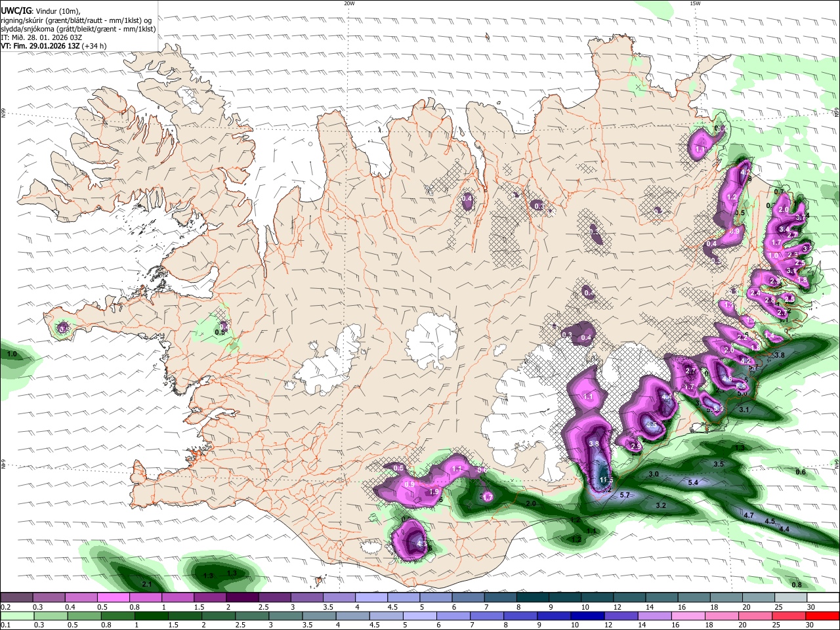Pick snow-scale swatch starting at 4.5

(x=403, y=598)
